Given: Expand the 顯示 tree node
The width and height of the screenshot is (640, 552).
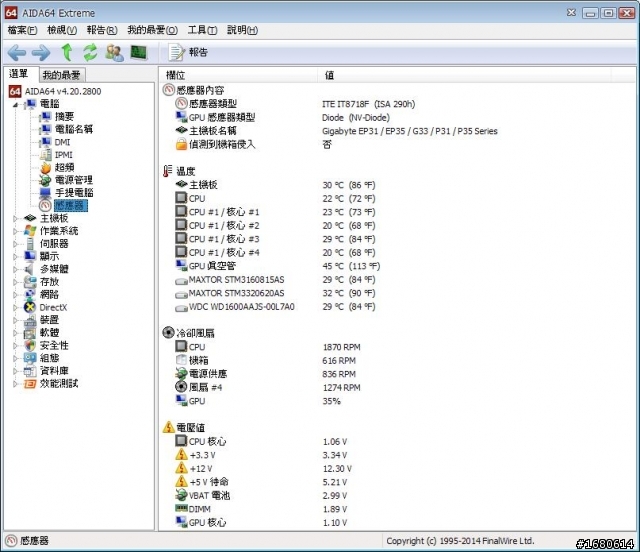Looking at the screenshot, I should coord(15,257).
